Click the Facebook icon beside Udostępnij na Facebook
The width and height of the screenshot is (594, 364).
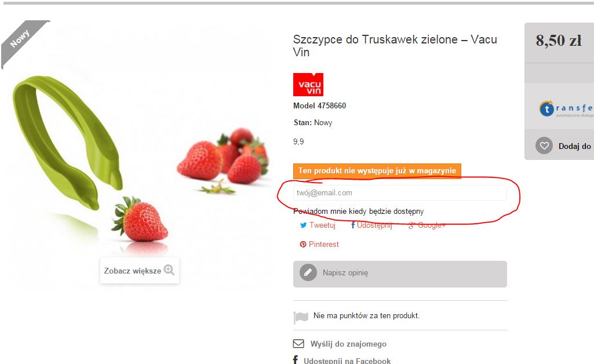[x=296, y=360]
